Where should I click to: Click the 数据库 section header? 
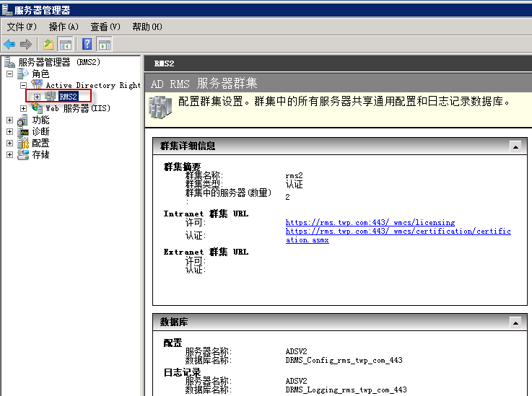[x=339, y=322]
